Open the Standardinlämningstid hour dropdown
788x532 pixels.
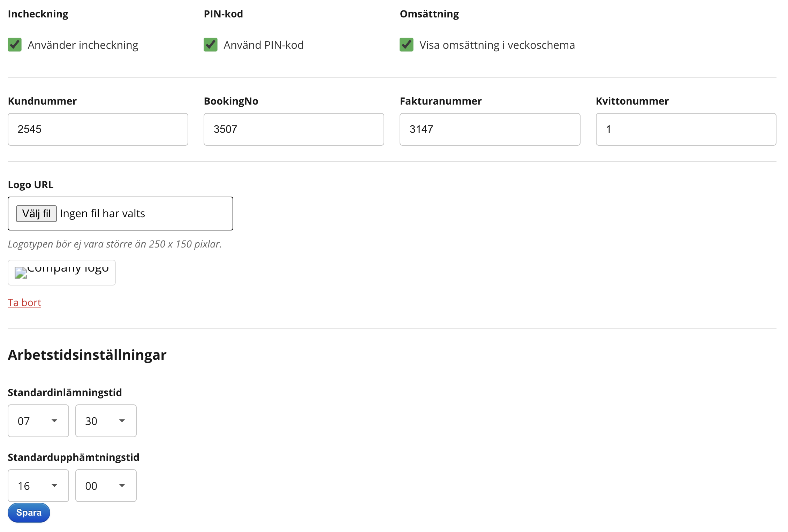[38, 421]
